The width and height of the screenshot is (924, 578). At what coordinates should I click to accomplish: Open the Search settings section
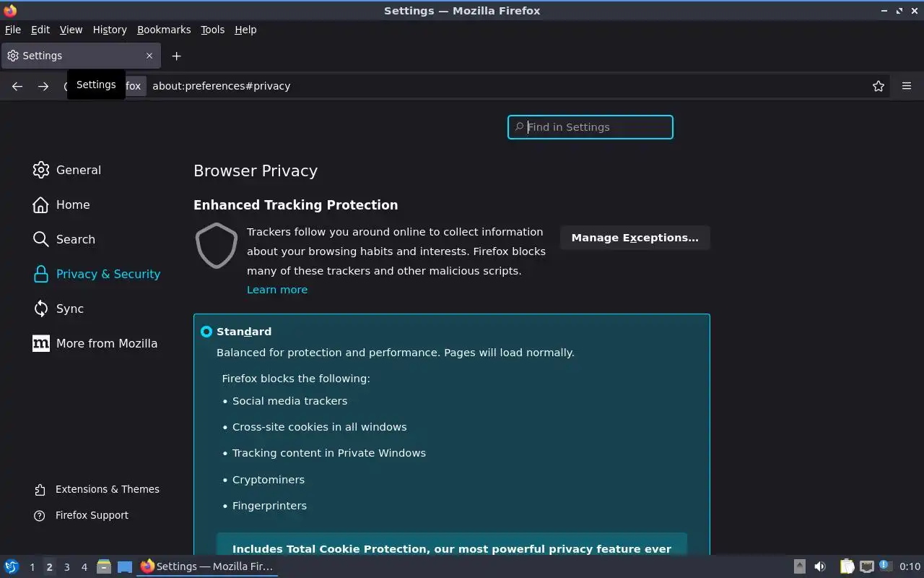[x=64, y=239]
